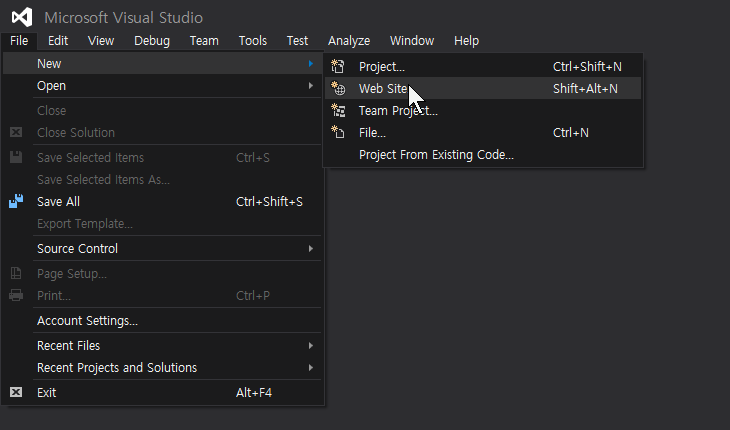
Task: Click the Exit X icon
Action: [x=16, y=392]
